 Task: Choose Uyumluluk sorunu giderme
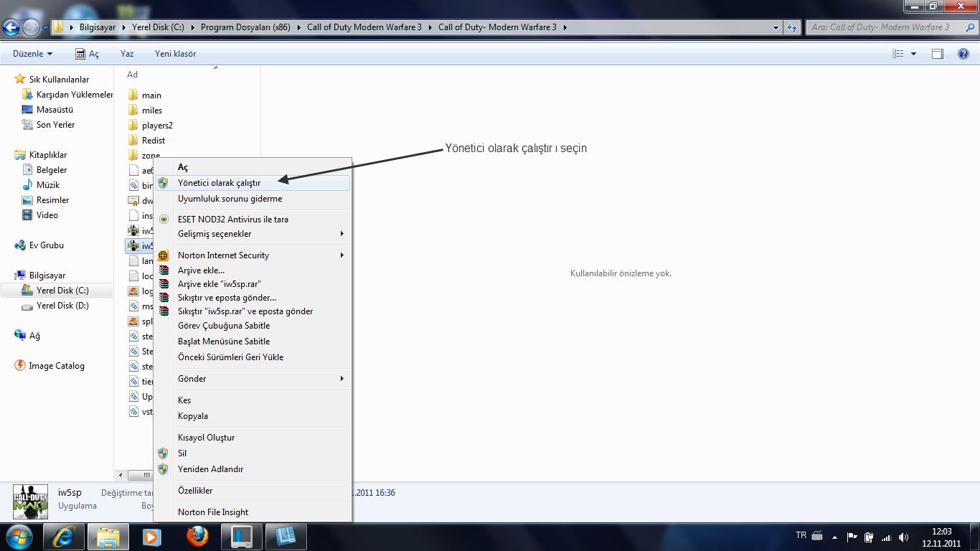click(230, 199)
